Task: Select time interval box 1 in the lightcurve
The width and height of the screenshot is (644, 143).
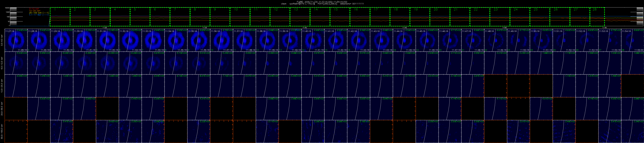Action: pyautogui.click(x=60, y=17)
